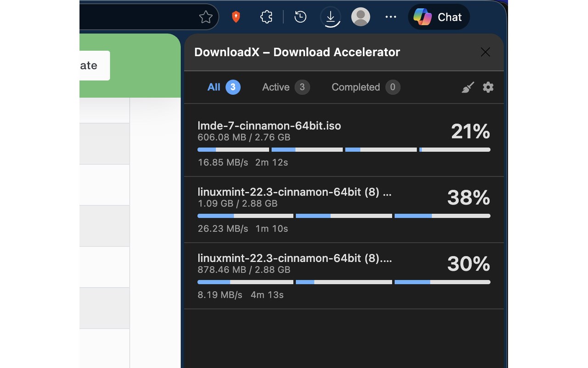Open the Extensions puzzle icon
The height and width of the screenshot is (368, 588).
(266, 17)
